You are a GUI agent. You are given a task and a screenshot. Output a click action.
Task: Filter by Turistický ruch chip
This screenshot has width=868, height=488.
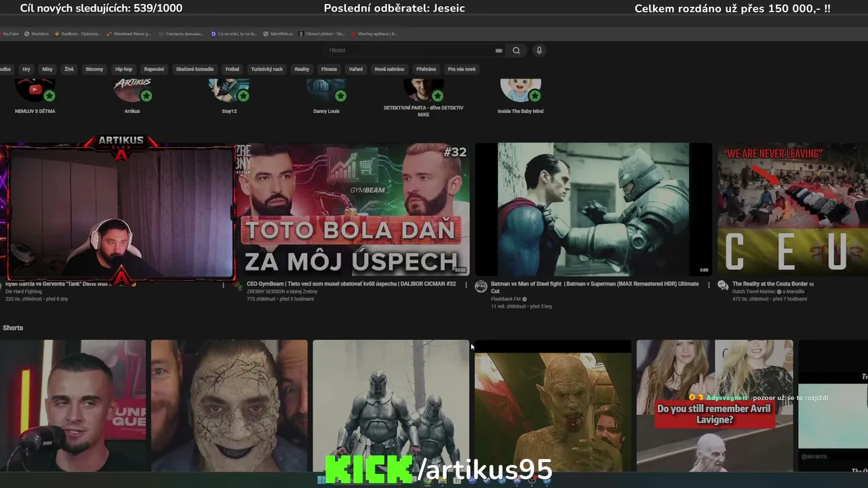pyautogui.click(x=267, y=69)
